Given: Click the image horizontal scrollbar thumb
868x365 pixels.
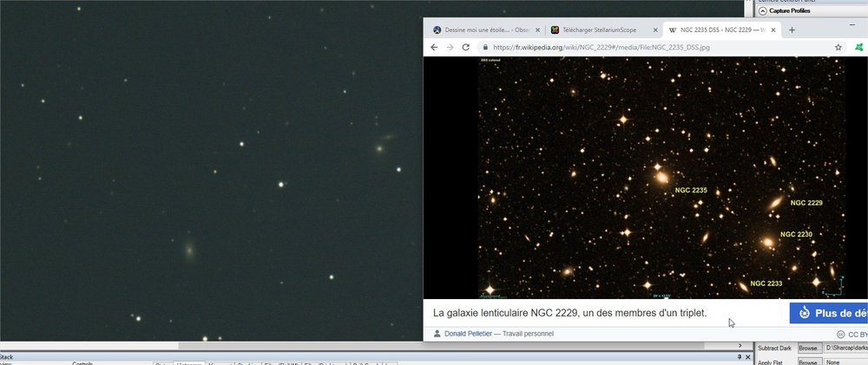Looking at the screenshot, I should point(441,346).
